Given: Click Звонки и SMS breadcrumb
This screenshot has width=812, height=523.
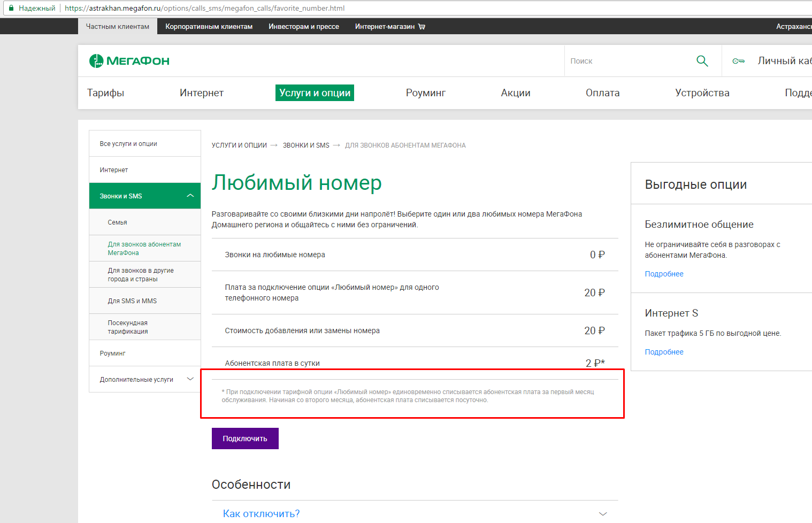Looking at the screenshot, I should 306,145.
